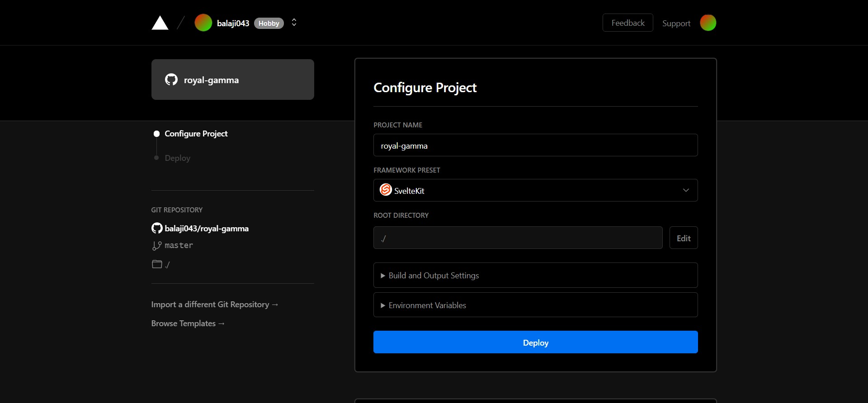Expand Environment Variables section
Viewport: 868px width, 403px height.
point(536,305)
